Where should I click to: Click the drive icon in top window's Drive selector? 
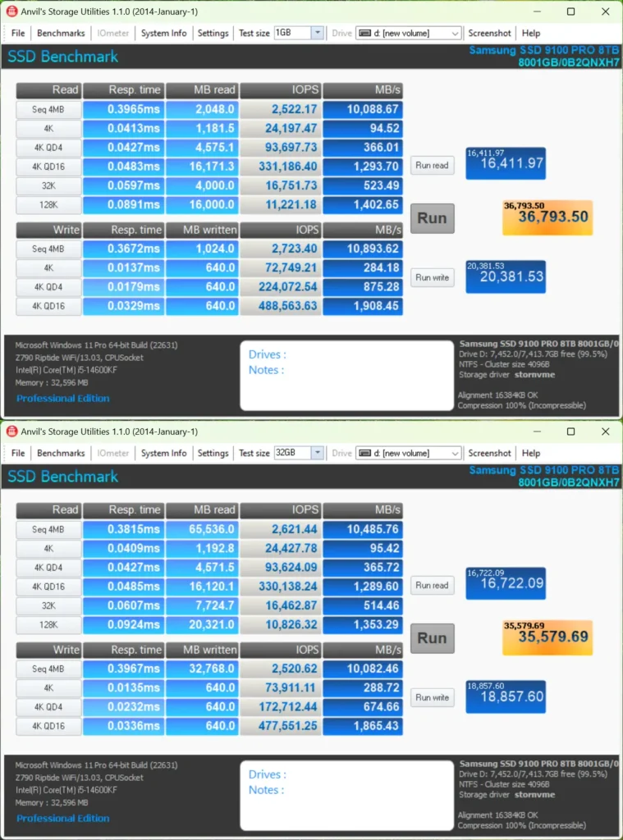pos(364,33)
